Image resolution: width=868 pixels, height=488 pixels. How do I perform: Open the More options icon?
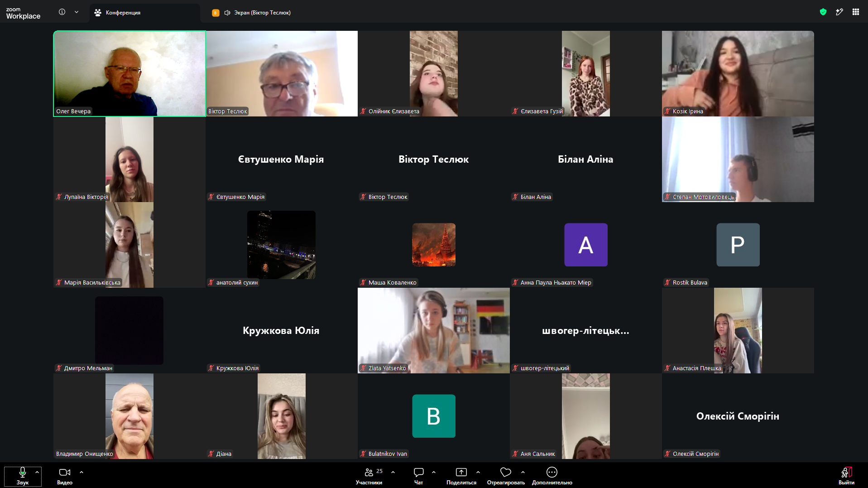pyautogui.click(x=551, y=472)
